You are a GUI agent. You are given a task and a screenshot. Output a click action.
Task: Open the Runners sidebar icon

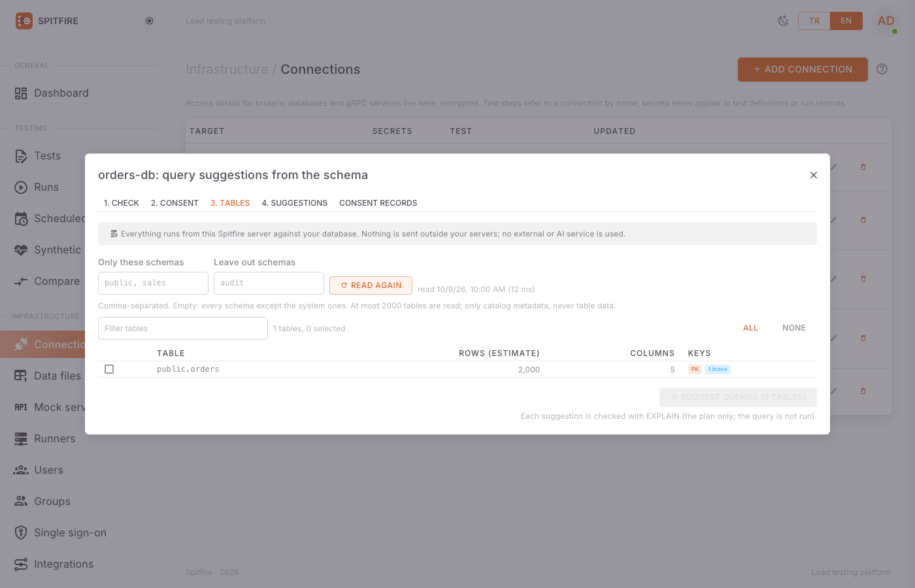[x=21, y=439]
